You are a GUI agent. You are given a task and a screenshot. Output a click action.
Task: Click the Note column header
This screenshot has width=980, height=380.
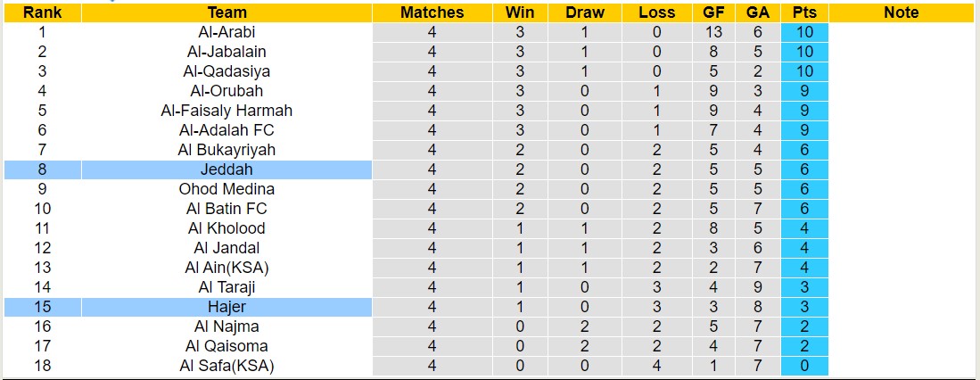[901, 12]
